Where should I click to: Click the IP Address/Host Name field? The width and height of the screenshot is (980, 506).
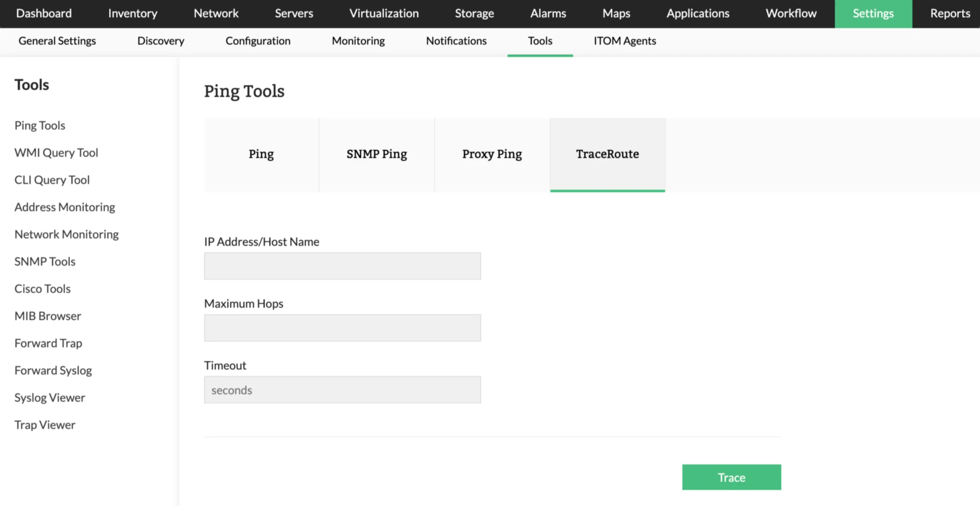(342, 266)
